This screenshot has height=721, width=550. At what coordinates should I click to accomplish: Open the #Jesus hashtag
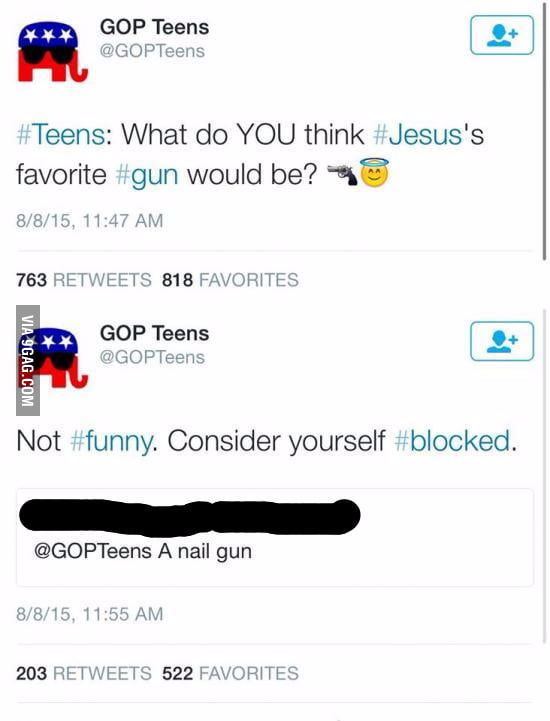click(x=418, y=135)
